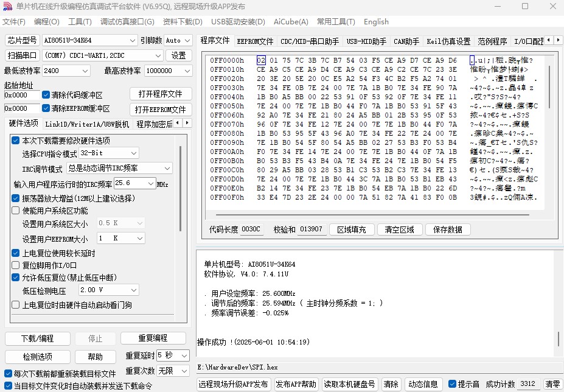Open the English menu item
This screenshot has height=392, width=564.
(376, 21)
